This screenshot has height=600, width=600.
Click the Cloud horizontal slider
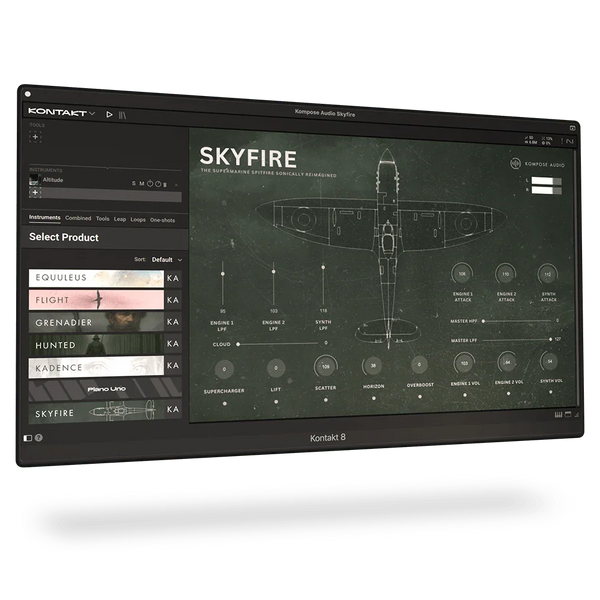click(x=278, y=344)
